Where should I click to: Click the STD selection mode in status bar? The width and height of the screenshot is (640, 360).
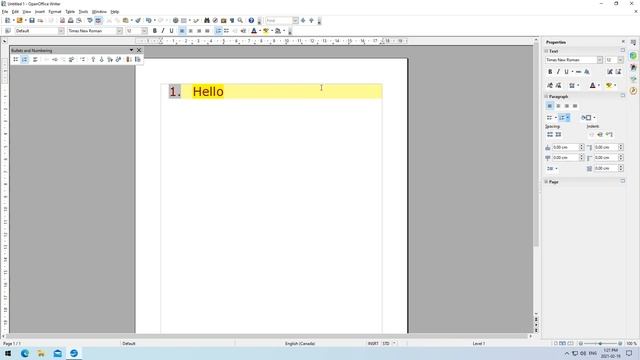click(x=386, y=344)
